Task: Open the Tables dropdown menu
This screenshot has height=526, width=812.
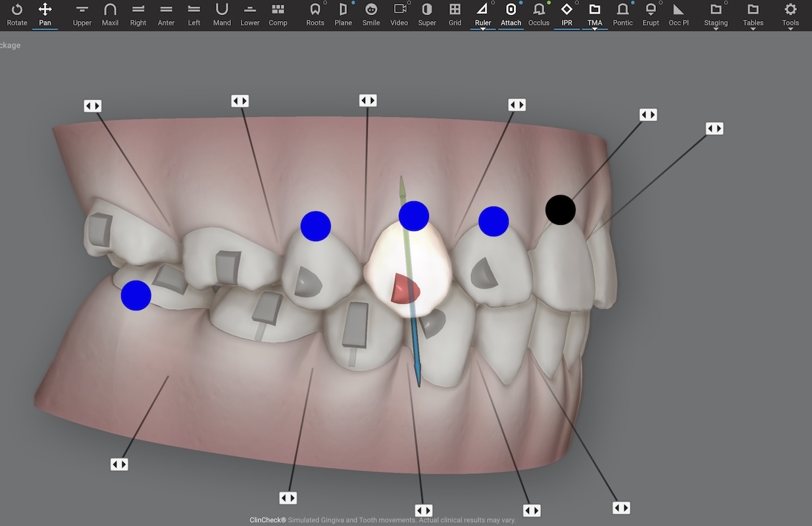Action: pos(753,14)
